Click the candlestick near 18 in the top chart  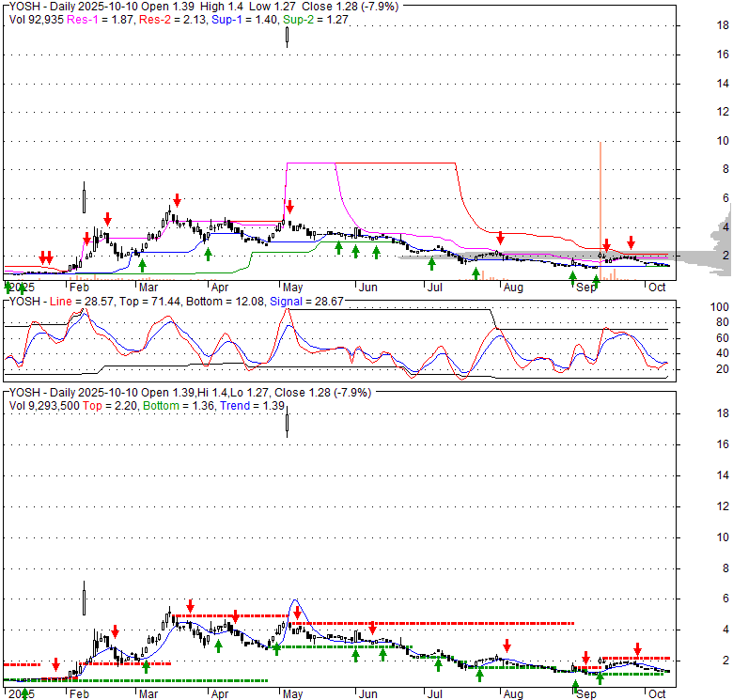pyautogui.click(x=287, y=37)
